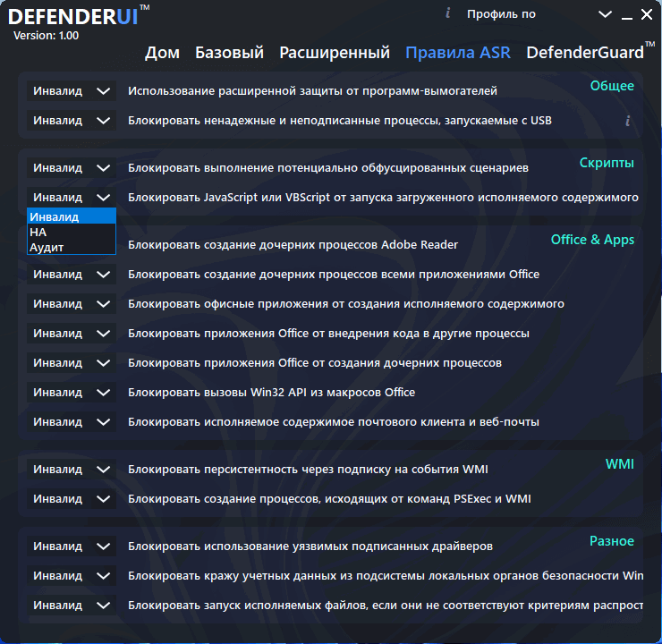The image size is (662, 644).
Task: Open the dropdown for email client executable content
Action: coord(72,422)
